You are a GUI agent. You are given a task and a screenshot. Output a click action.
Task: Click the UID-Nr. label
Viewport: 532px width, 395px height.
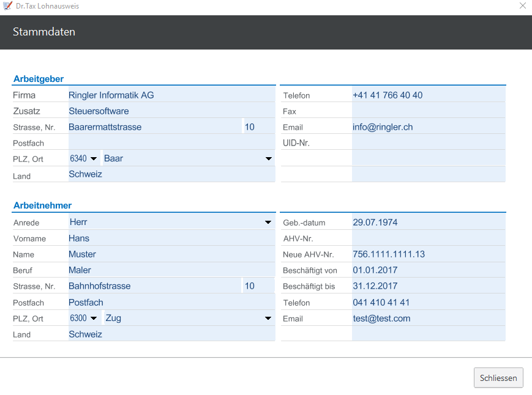click(296, 143)
